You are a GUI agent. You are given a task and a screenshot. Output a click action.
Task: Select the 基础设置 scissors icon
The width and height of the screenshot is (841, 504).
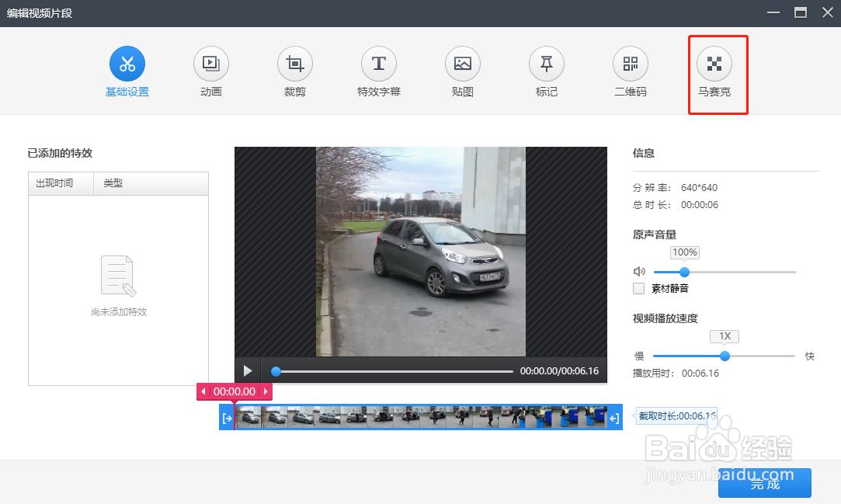127,64
